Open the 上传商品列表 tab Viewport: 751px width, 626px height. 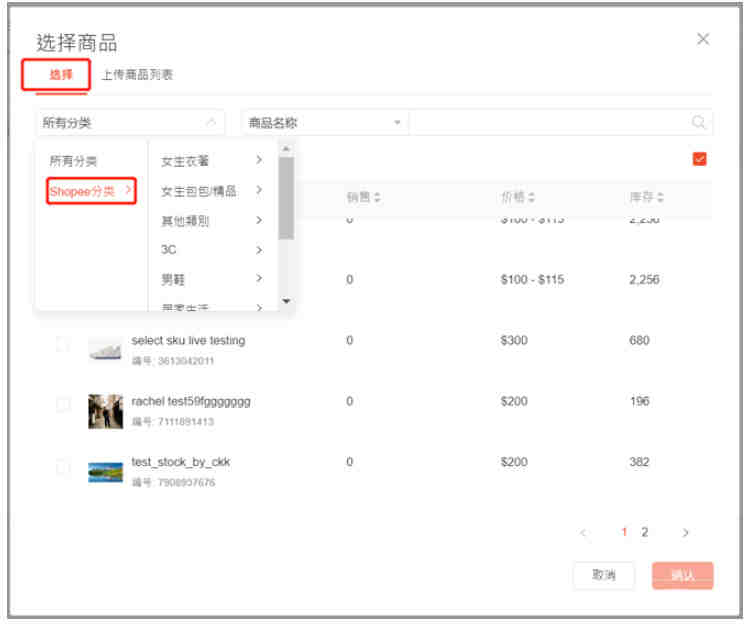point(137,74)
